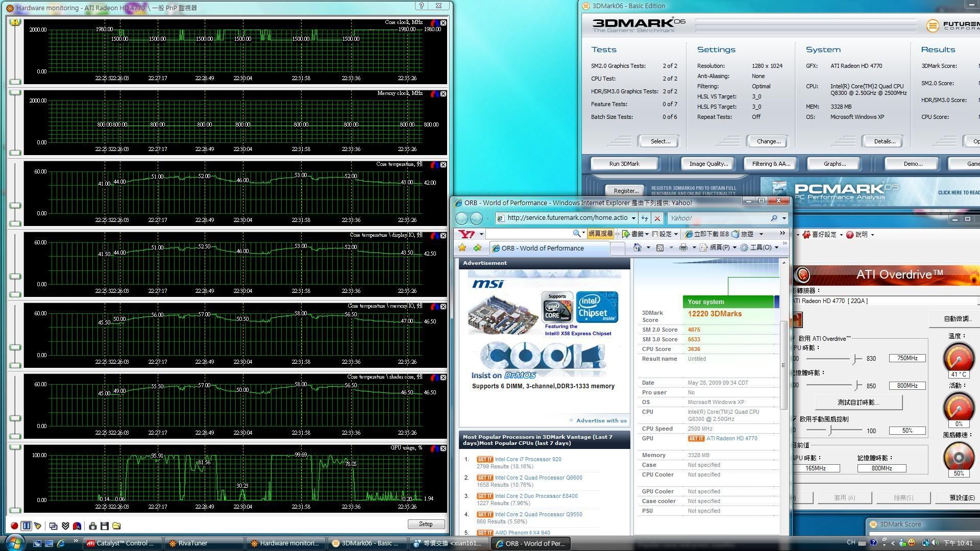The image size is (980, 551).
Task: Click the ATI Radeon HD 4770 GPU link
Action: pos(731,438)
